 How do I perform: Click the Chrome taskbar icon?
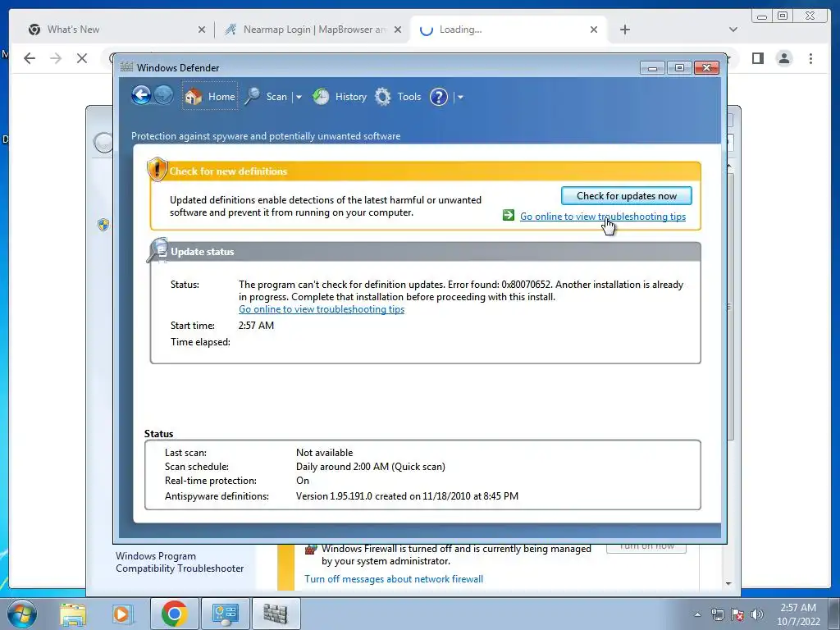point(174,614)
